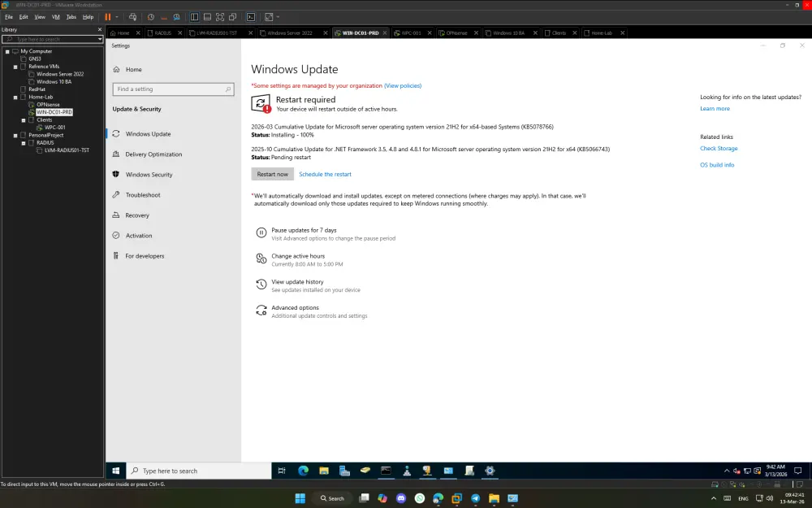Collapse the PersonalProject folder
The height and width of the screenshot is (508, 812).
pos(15,135)
